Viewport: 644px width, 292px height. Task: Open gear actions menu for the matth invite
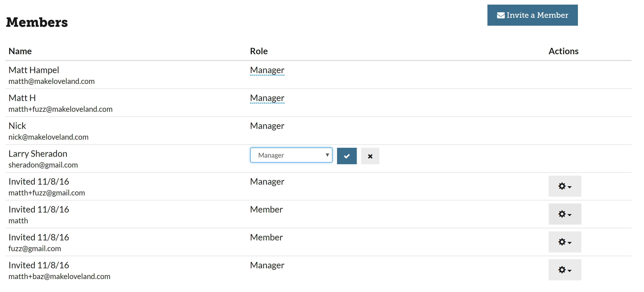(565, 214)
